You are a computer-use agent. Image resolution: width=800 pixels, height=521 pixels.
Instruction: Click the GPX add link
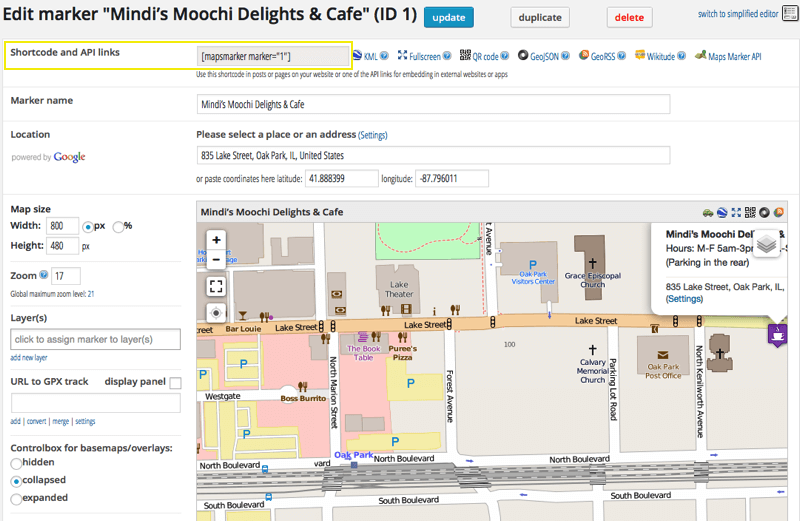pyautogui.click(x=15, y=421)
